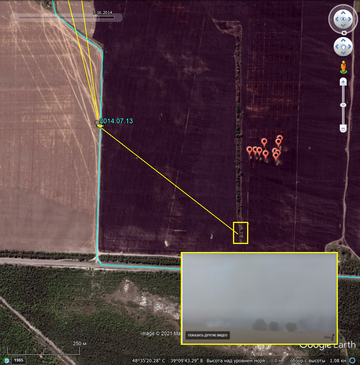
Task: Click the look-up arrow on compass control
Action: (343, 13)
